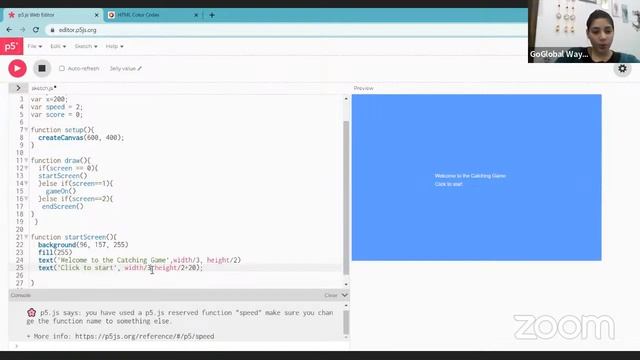Click the Console panel header label
This screenshot has width=640, height=360.
[20, 295]
